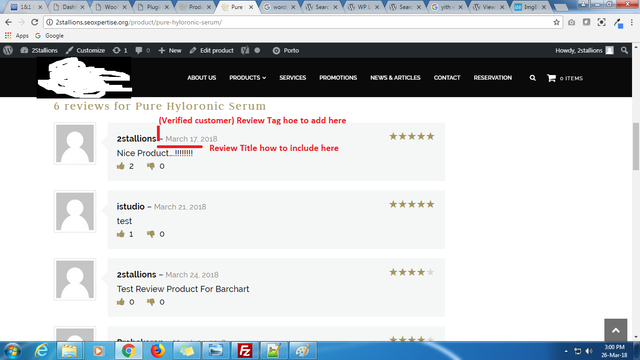Image resolution: width=640 pixels, height=360 pixels.
Task: Click the page vertical scrollbar thumb
Action: click(x=636, y=146)
